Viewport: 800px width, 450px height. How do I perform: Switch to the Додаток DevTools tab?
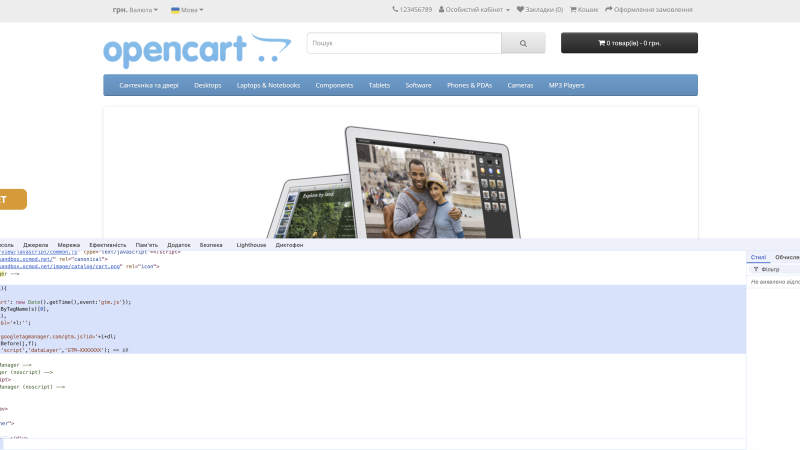(x=179, y=245)
